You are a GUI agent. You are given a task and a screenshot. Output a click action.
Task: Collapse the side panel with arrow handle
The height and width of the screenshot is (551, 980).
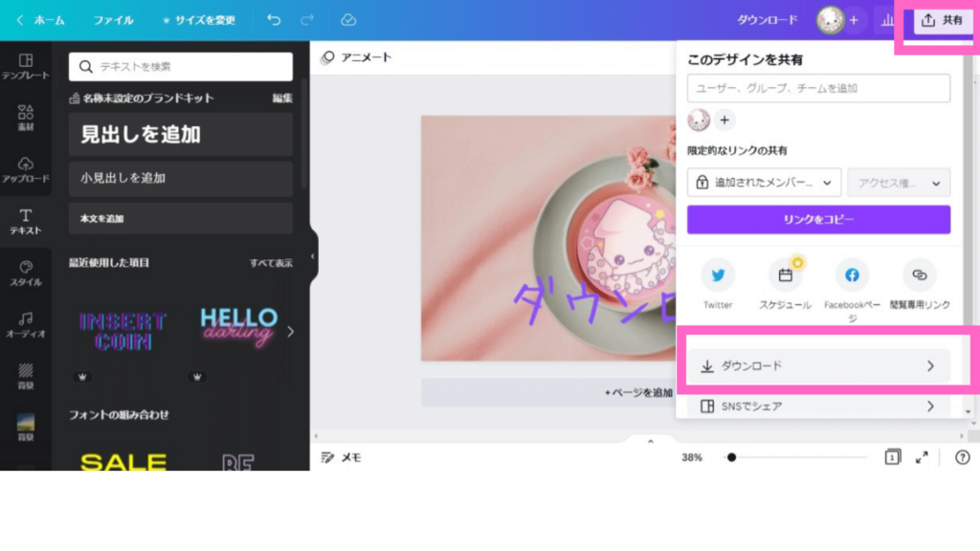pyautogui.click(x=313, y=256)
